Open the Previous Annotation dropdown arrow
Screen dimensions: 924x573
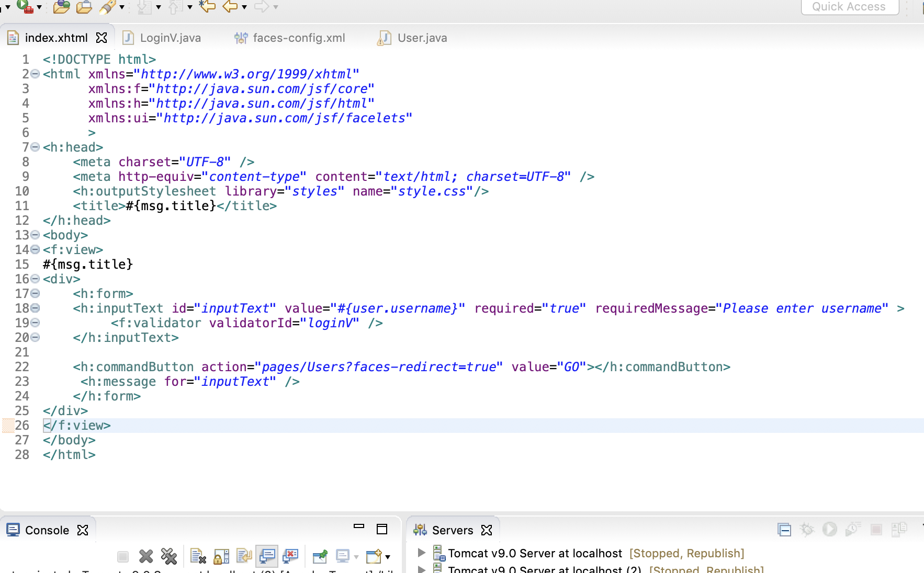point(190,7)
